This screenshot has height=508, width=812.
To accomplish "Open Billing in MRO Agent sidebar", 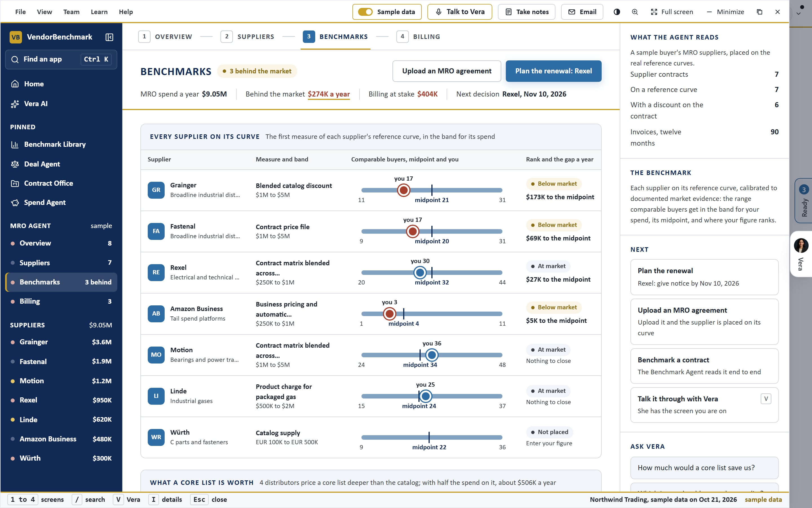I will coord(61,301).
